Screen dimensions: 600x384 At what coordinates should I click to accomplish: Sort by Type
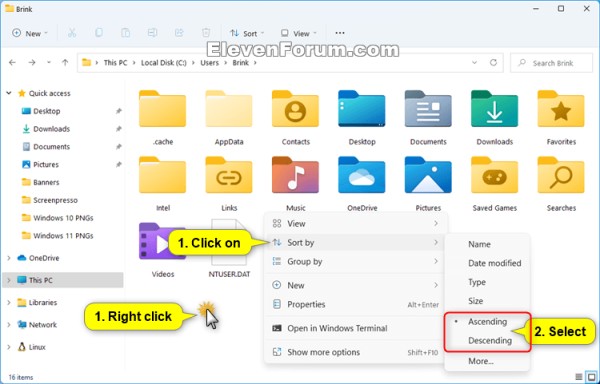tap(487, 282)
